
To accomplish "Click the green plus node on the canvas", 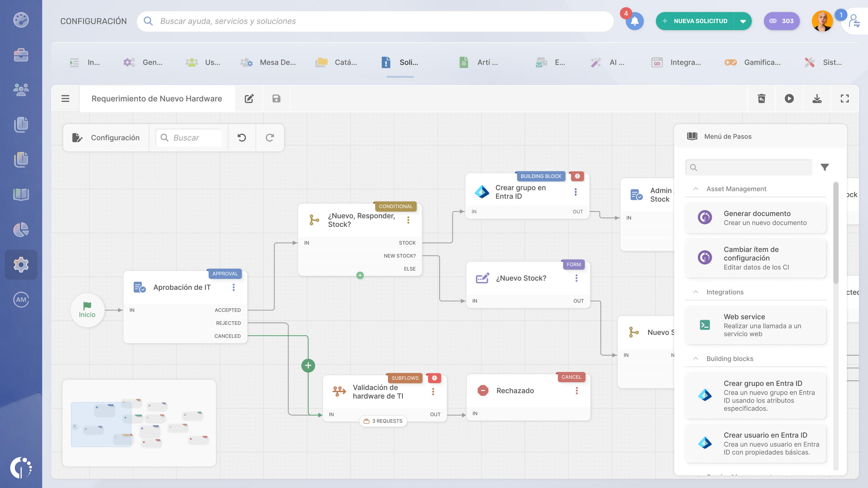I will (x=308, y=365).
